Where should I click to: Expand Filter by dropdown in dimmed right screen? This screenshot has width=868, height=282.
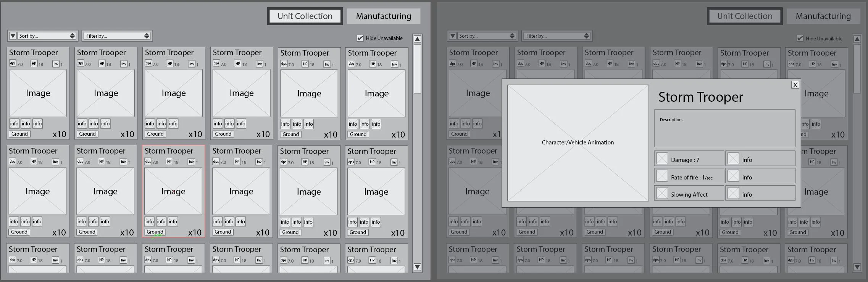(557, 36)
